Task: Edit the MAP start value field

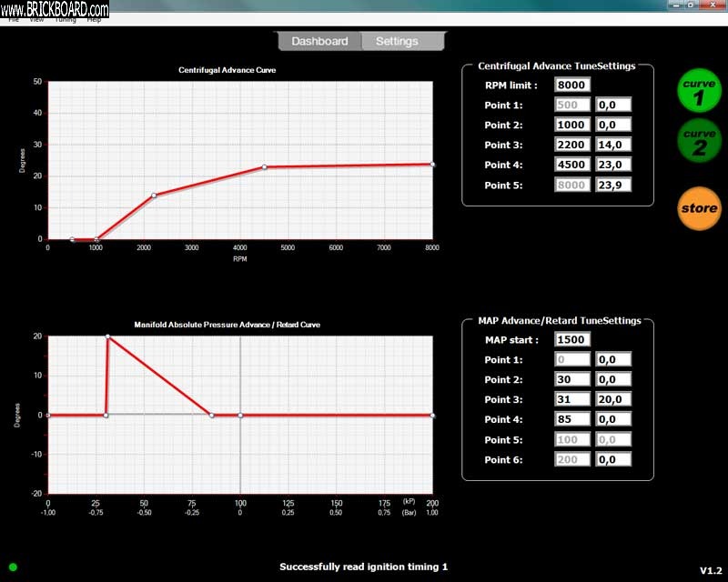Action: [x=572, y=340]
